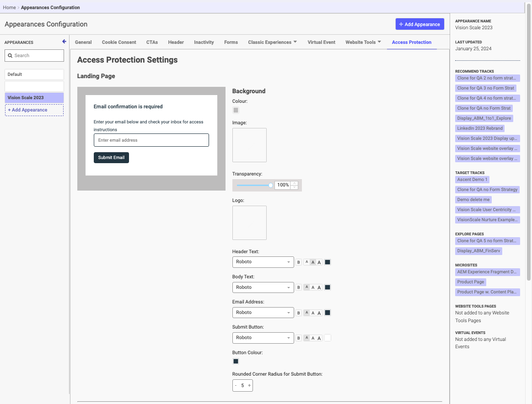Set Email Address text to large size
The image size is (532, 404).
(x=319, y=313)
